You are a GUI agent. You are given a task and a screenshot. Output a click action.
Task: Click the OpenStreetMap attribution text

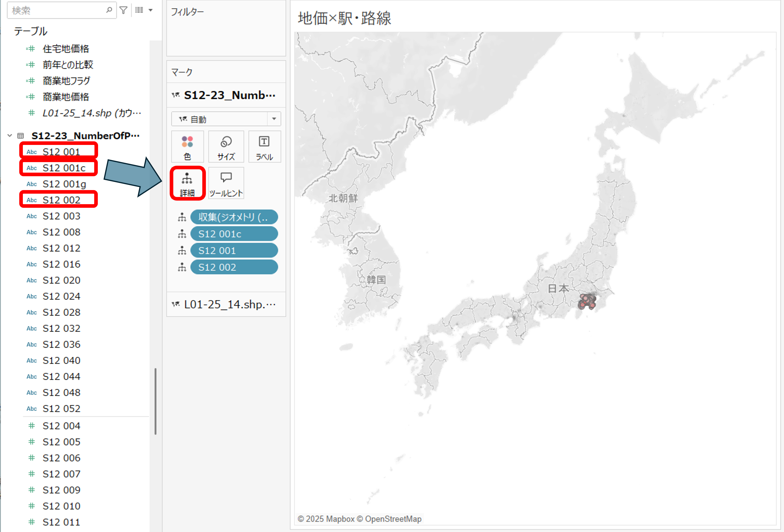pos(389,519)
